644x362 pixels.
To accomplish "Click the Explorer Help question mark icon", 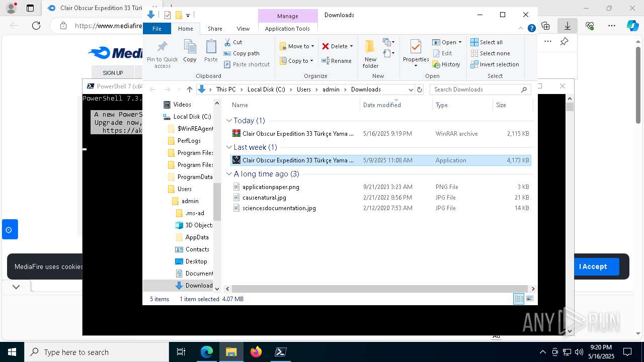I will click(531, 29).
